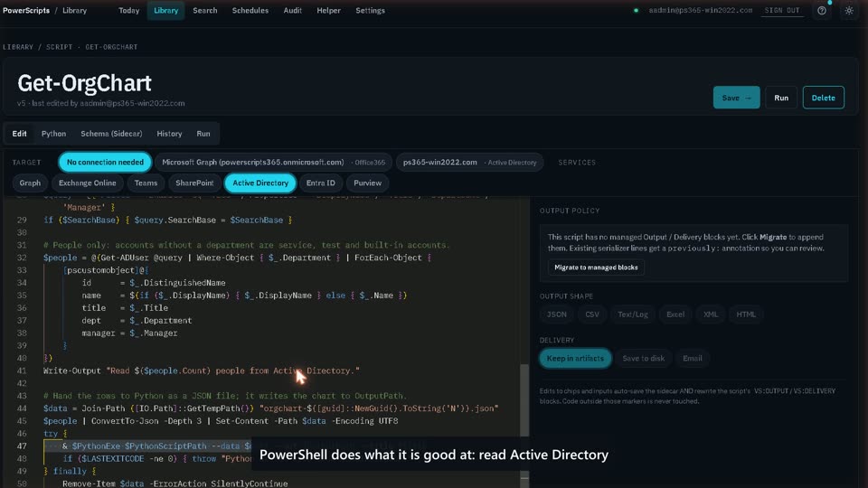Click the Run button beside Save
The image size is (868, 488).
(781, 98)
